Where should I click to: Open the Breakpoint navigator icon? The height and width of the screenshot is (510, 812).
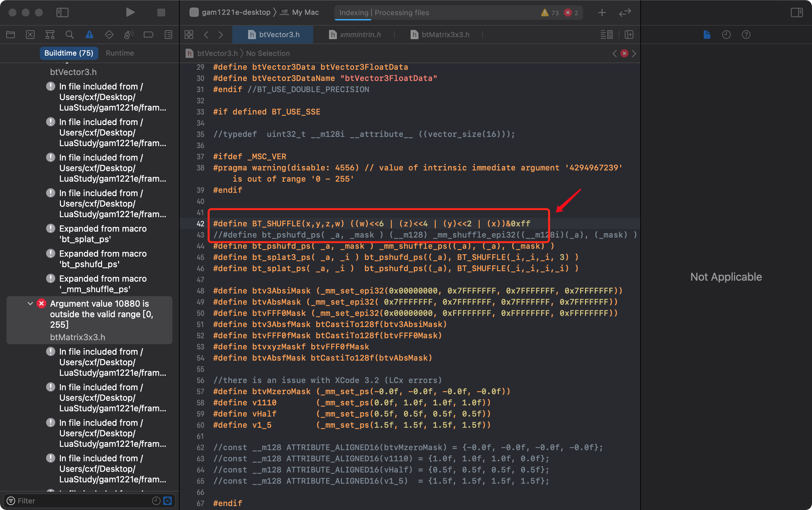148,35
